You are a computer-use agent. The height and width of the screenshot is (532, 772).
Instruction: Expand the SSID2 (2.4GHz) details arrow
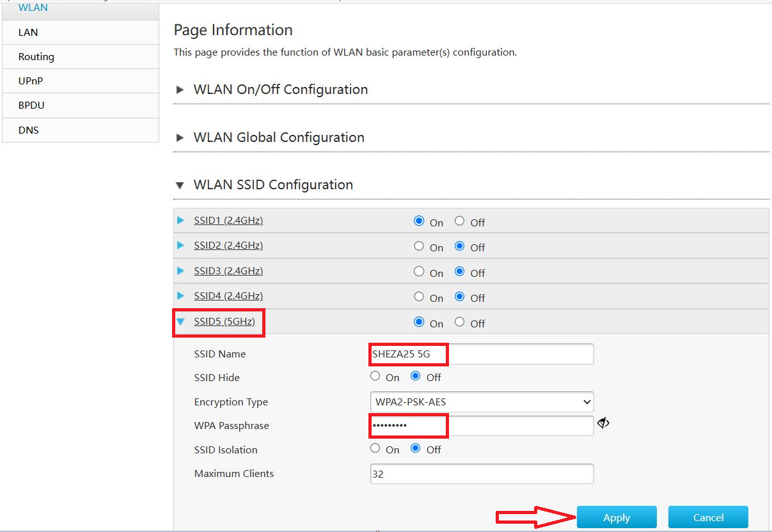pyautogui.click(x=181, y=246)
